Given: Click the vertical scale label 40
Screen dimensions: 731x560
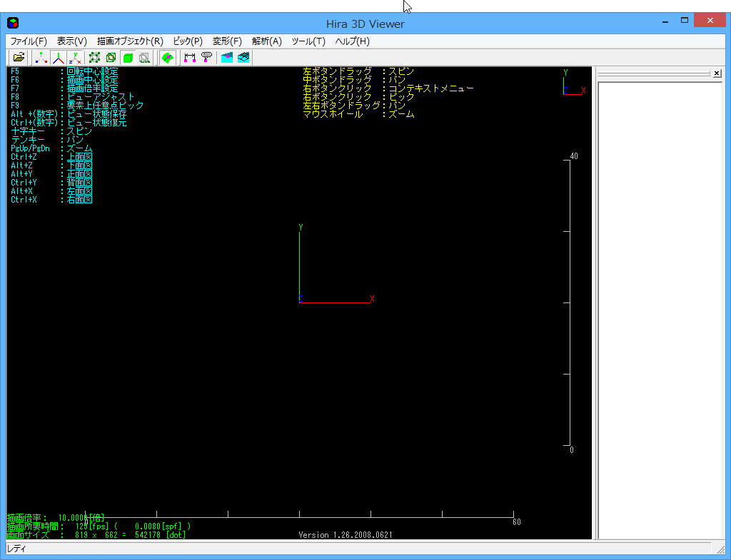Looking at the screenshot, I should point(574,156).
